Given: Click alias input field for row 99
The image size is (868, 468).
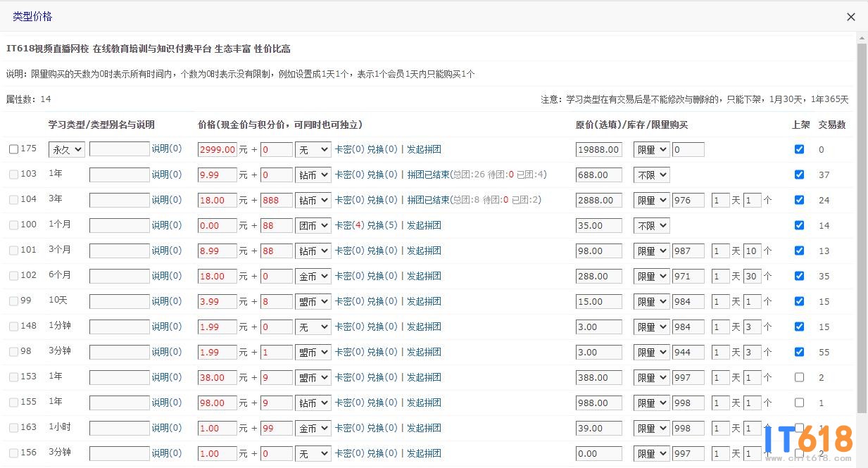Looking at the screenshot, I should (x=119, y=301).
